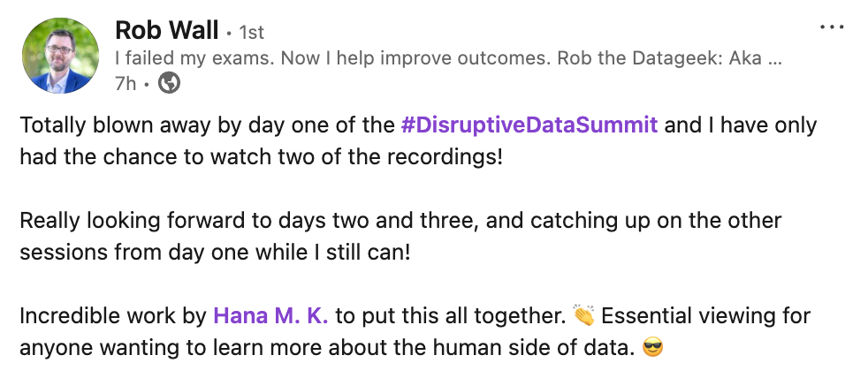Open the #DisruptiveDataSummit hashtag
Viewport: 868px width, 378px height.
(x=529, y=125)
